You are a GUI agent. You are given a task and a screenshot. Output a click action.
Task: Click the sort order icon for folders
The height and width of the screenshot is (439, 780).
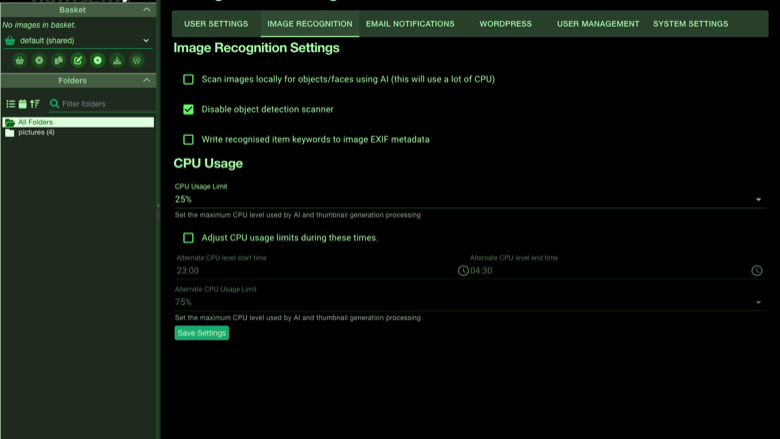click(x=34, y=104)
